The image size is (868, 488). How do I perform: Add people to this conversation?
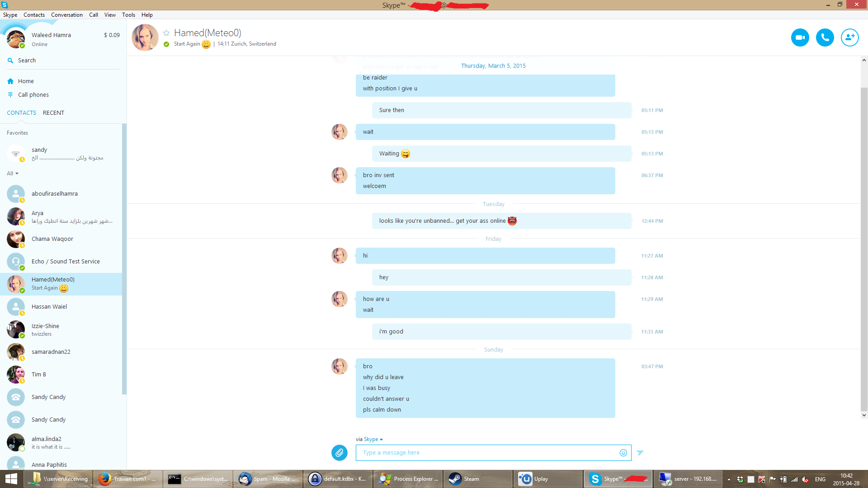pyautogui.click(x=849, y=38)
